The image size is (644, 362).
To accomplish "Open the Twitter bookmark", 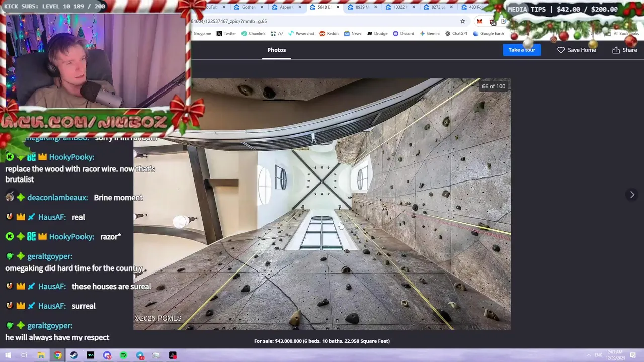I will coord(226,34).
